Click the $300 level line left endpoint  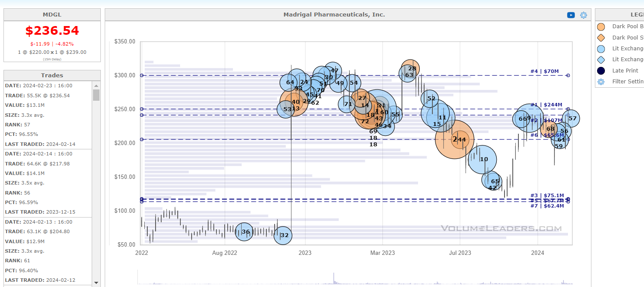pos(142,75)
